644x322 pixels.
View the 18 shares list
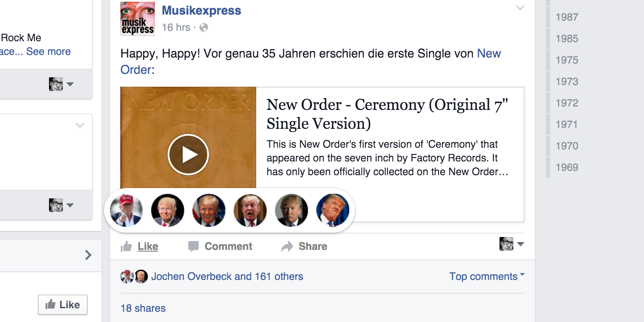[143, 308]
